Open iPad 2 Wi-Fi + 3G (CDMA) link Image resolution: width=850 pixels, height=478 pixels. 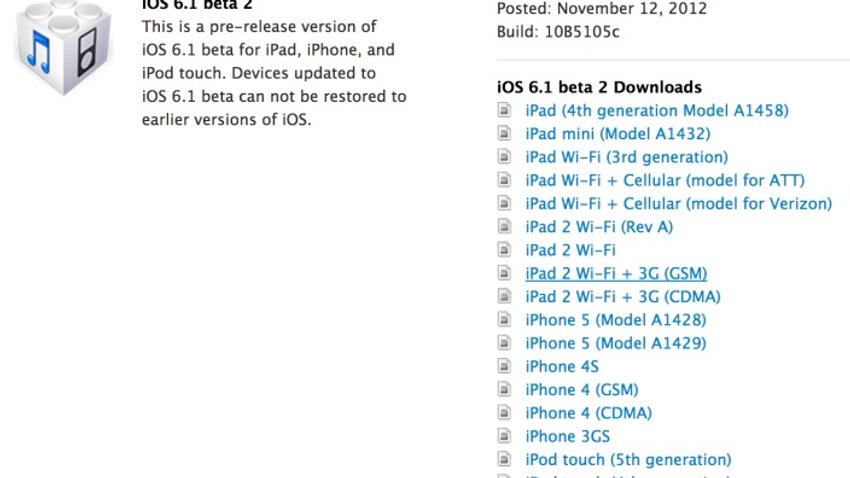[623, 297]
